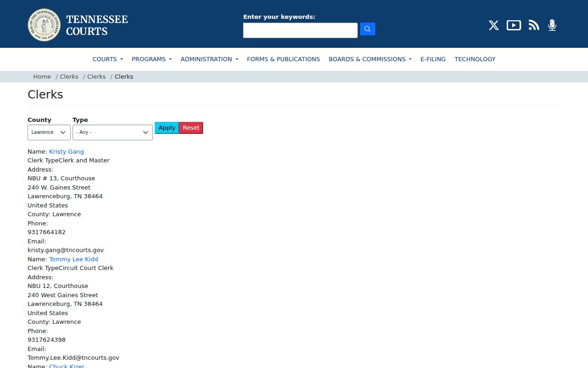The height and width of the screenshot is (368, 588).
Task: Open Tommy Lee Kidd's clerk profile link
Action: pyautogui.click(x=73, y=259)
